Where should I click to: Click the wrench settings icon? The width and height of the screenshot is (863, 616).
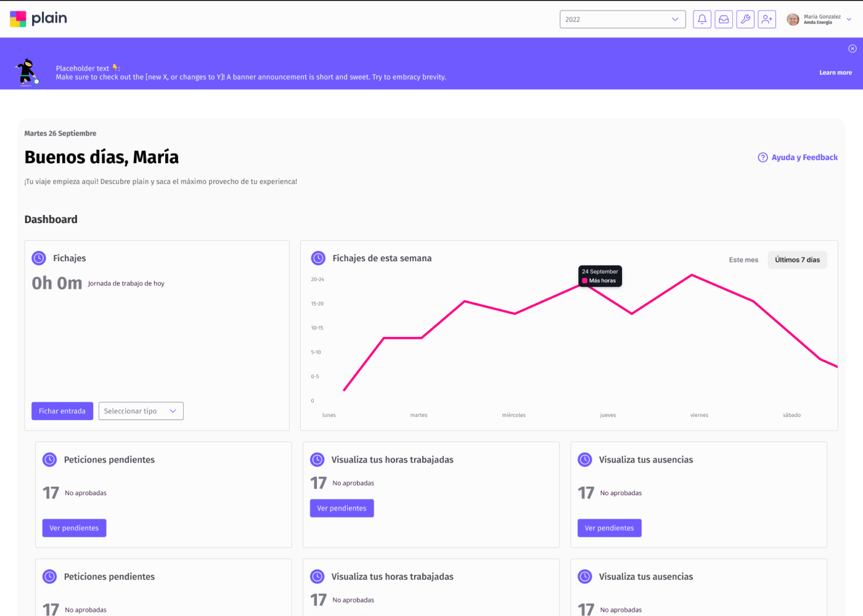coord(745,19)
